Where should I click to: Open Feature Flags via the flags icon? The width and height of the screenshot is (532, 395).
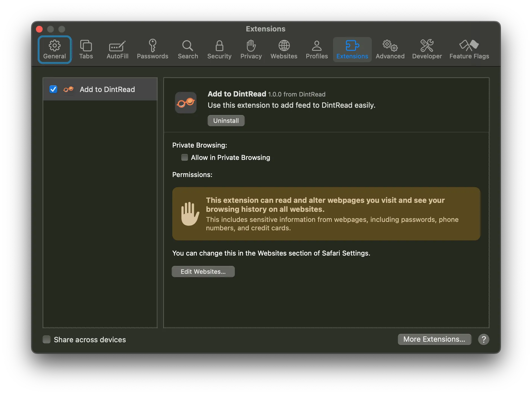point(469,45)
